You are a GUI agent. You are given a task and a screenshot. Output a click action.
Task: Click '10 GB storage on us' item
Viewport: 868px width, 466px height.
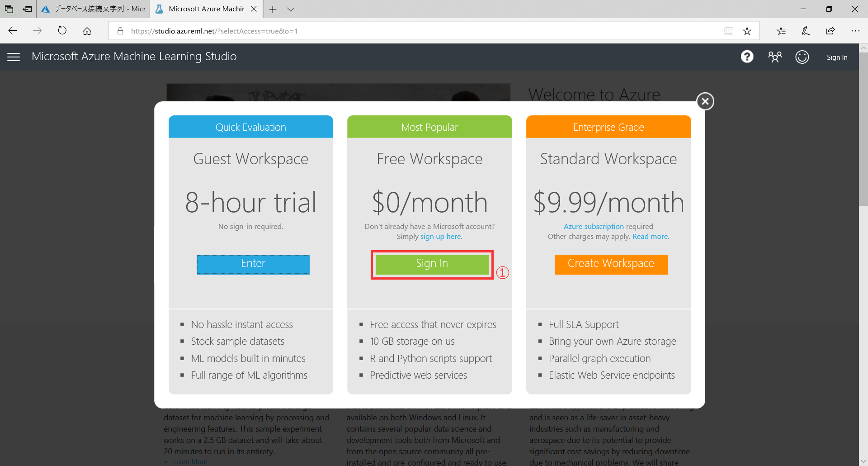click(412, 341)
